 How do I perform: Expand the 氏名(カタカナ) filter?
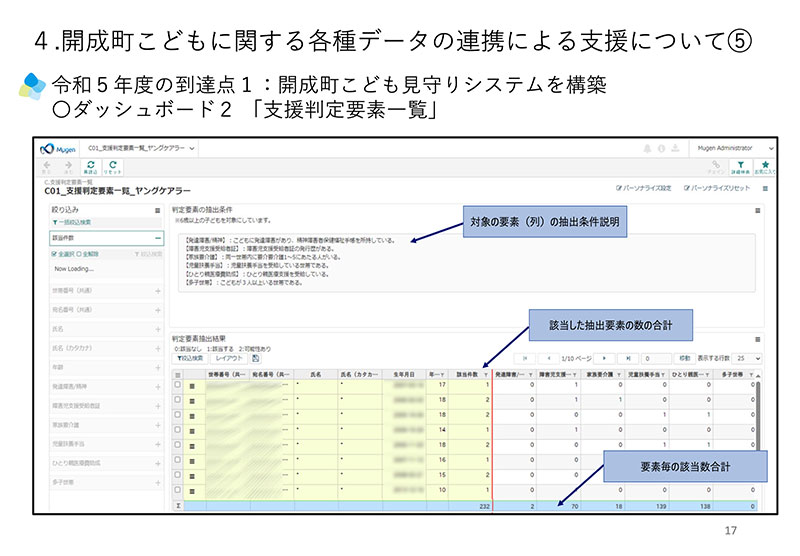point(158,348)
